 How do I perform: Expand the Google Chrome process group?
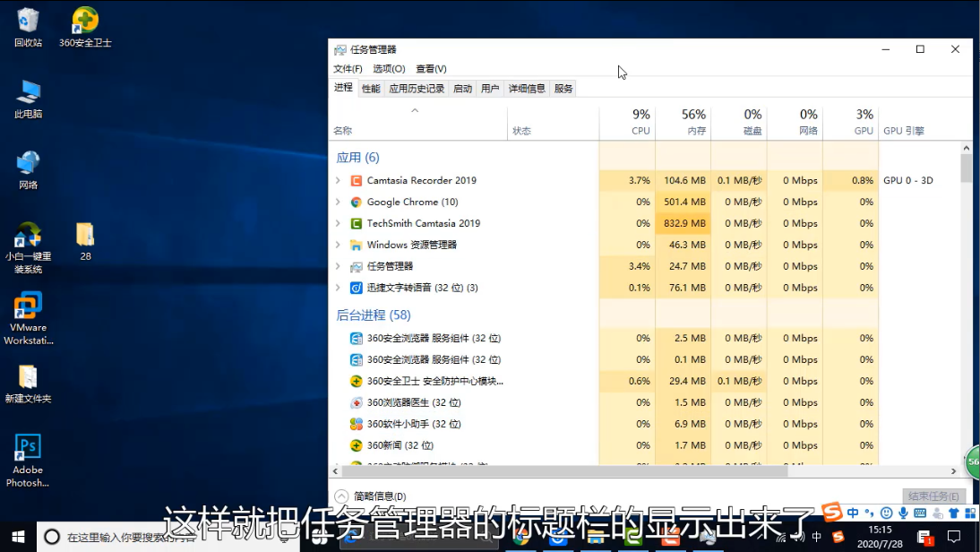[x=338, y=202]
